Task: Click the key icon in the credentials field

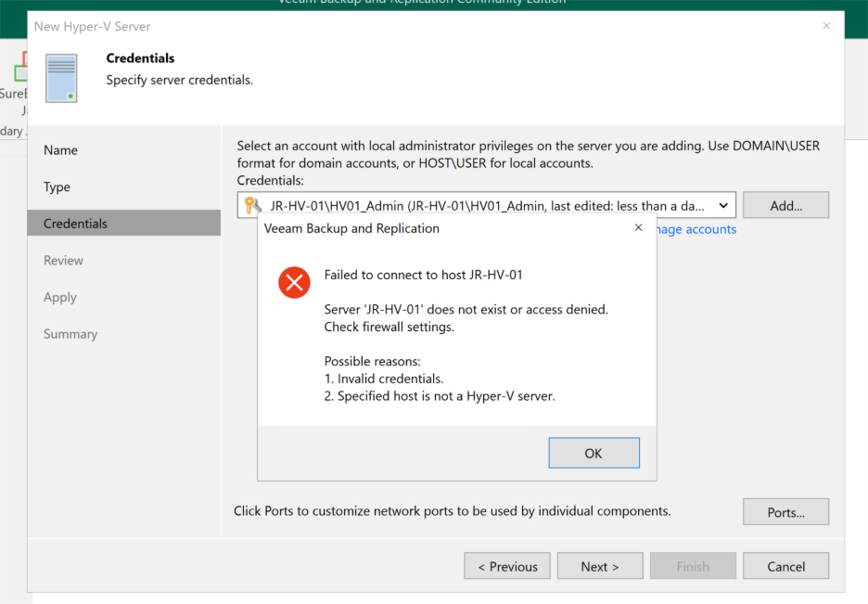Action: pyautogui.click(x=252, y=205)
